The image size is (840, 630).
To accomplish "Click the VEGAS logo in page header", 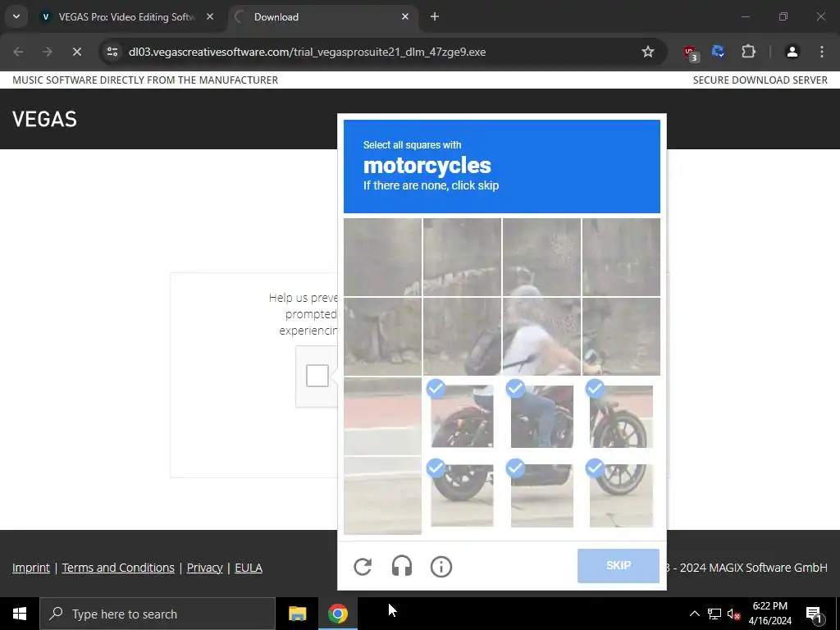I will [x=44, y=119].
